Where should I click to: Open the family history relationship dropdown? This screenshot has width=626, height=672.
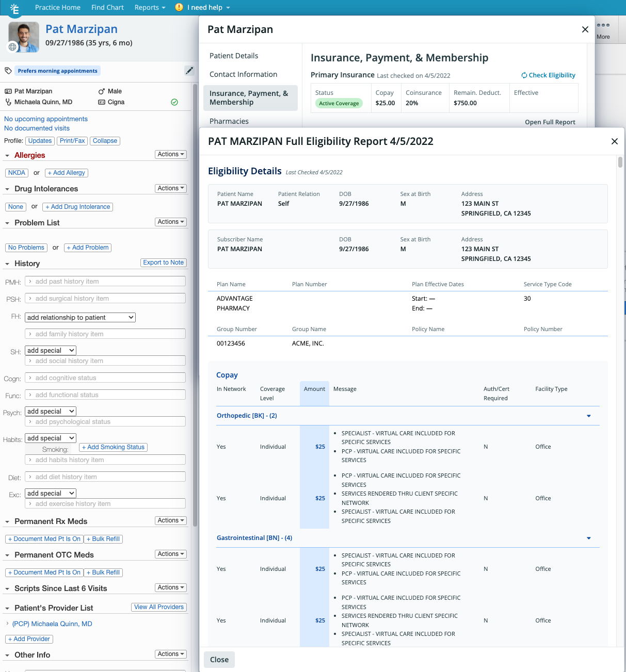81,318
